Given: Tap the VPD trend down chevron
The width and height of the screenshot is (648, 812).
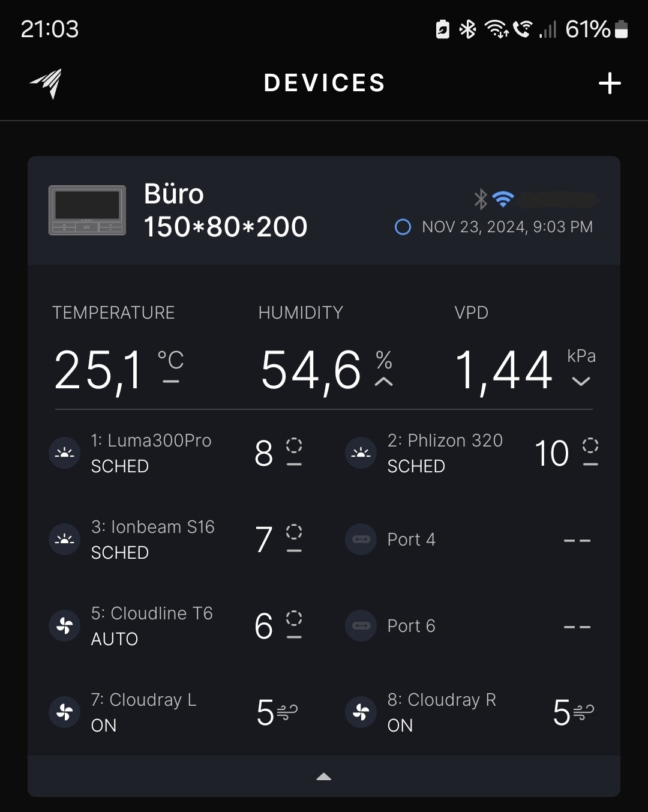Looking at the screenshot, I should (x=581, y=381).
